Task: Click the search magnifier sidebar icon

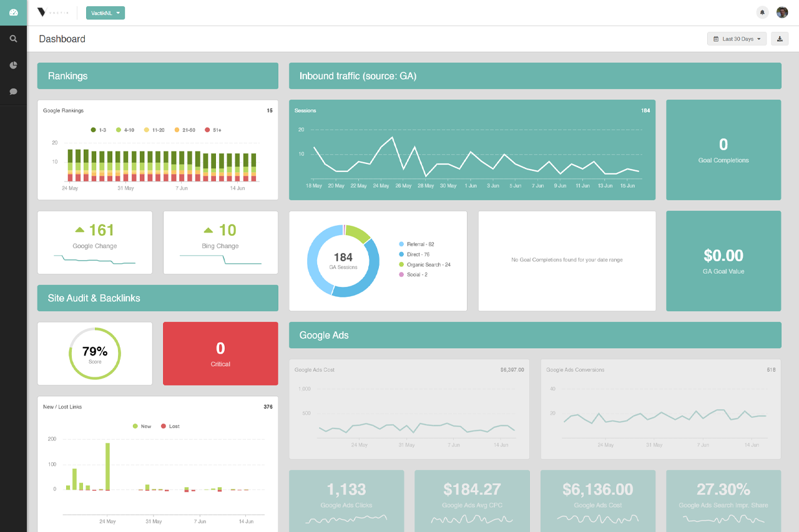Action: click(13, 39)
